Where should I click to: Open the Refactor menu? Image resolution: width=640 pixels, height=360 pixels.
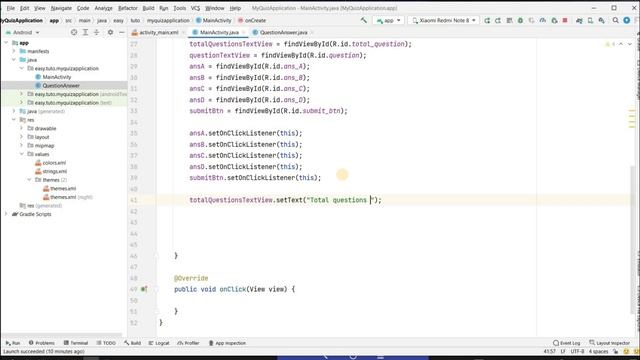click(x=128, y=8)
